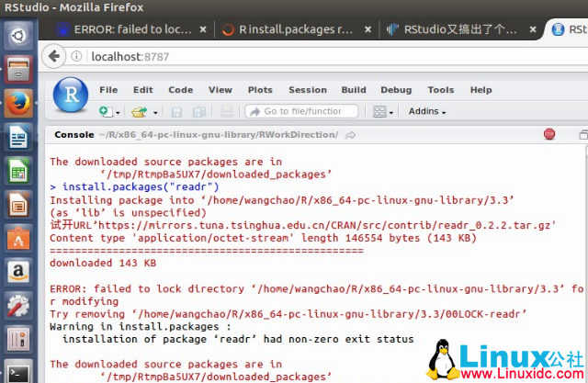
Task: Click the Open File folder icon
Action: point(140,112)
